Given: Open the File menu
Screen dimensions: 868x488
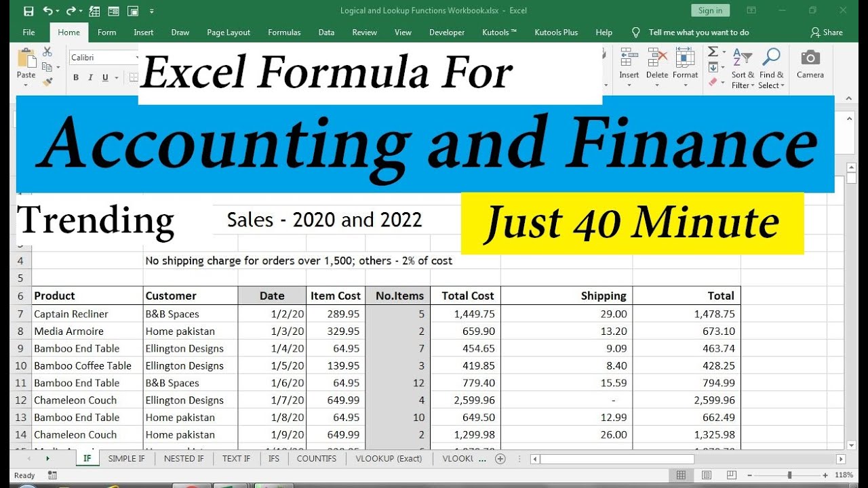Looking at the screenshot, I should pyautogui.click(x=28, y=33).
